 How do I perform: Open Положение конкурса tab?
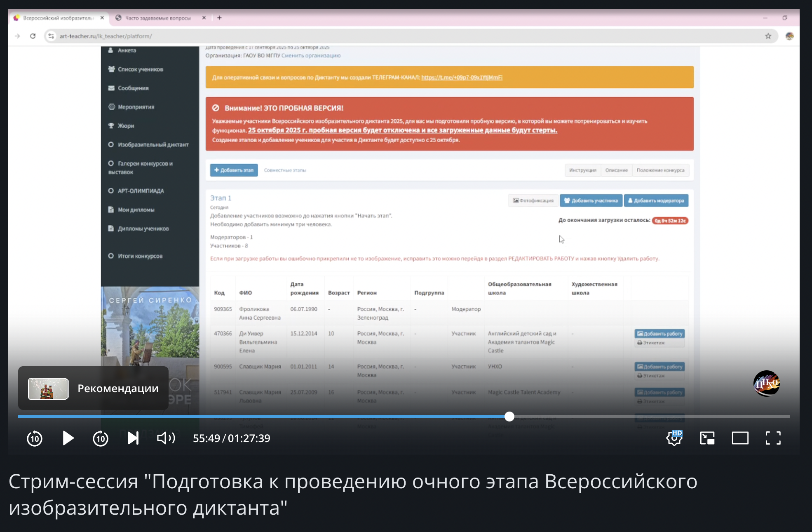point(660,170)
